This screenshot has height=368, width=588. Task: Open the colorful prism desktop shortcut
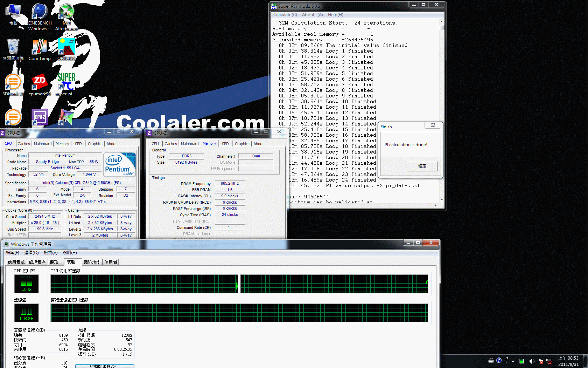(x=66, y=117)
